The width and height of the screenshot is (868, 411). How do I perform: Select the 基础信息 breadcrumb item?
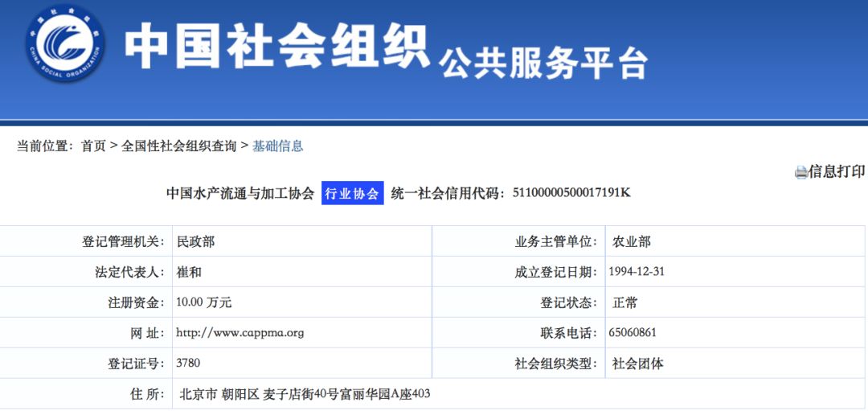pyautogui.click(x=278, y=146)
